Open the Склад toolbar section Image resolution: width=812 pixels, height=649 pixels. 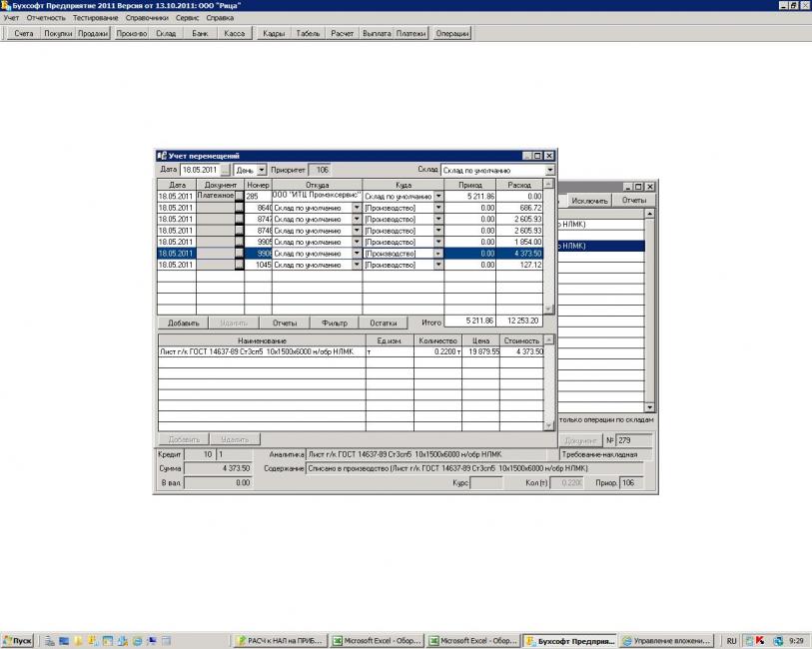pyautogui.click(x=166, y=33)
